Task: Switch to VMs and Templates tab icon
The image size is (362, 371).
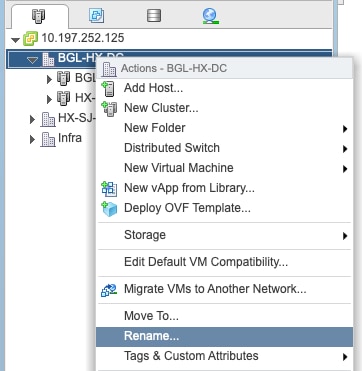Action: click(96, 16)
